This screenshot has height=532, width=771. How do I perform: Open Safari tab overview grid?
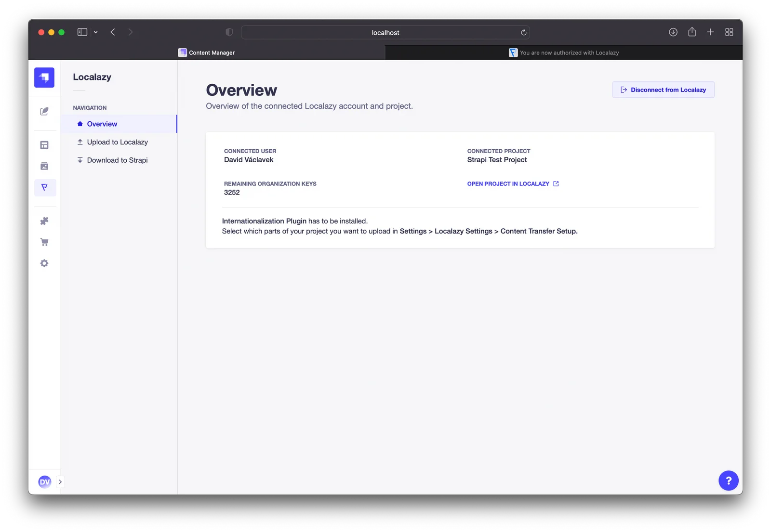point(729,32)
